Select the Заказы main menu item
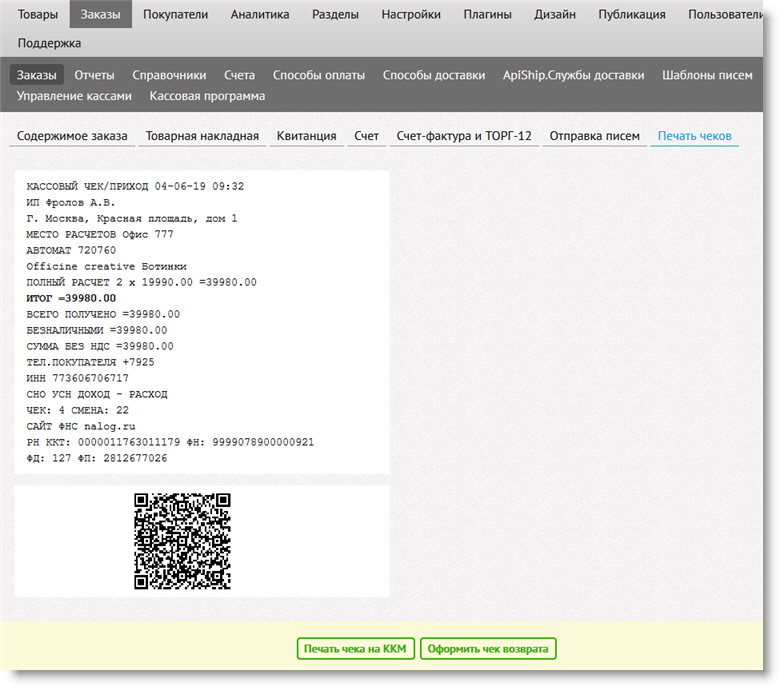The image size is (779, 686). click(100, 14)
